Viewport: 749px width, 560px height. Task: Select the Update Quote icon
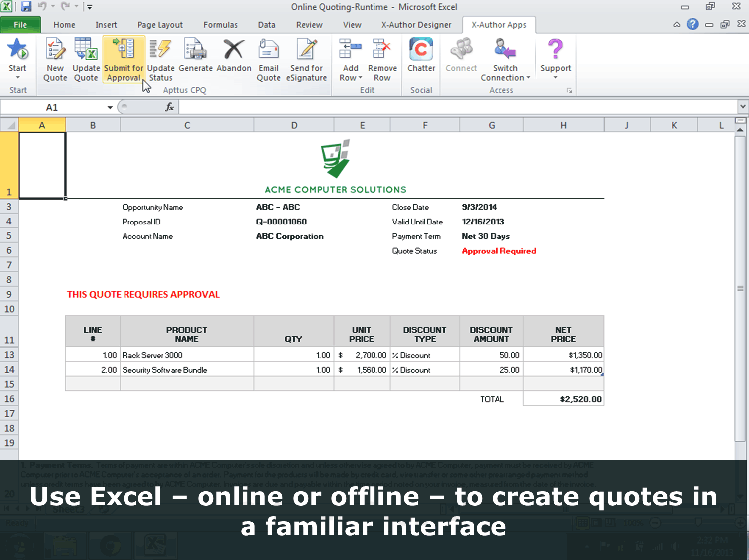tap(86, 60)
